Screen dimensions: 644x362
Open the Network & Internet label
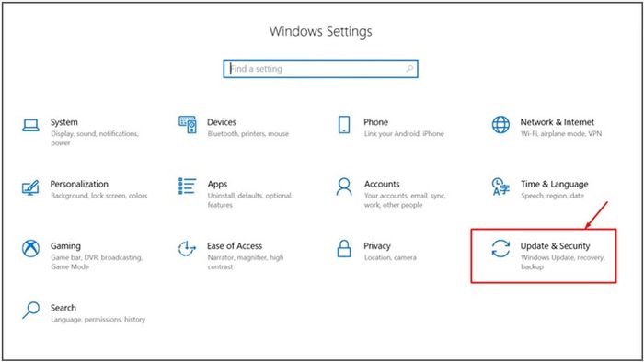tap(558, 122)
